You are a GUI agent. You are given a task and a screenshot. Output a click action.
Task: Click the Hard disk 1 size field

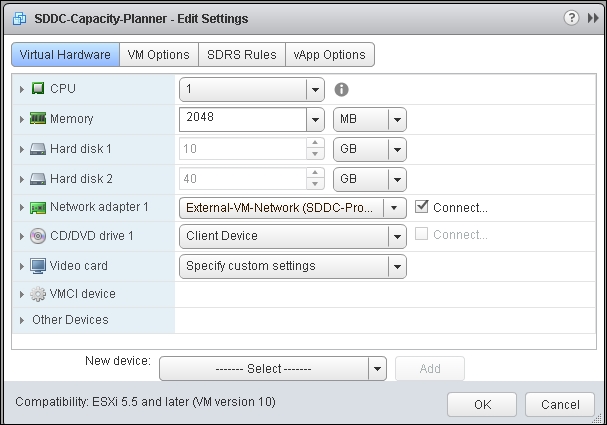[x=243, y=149]
